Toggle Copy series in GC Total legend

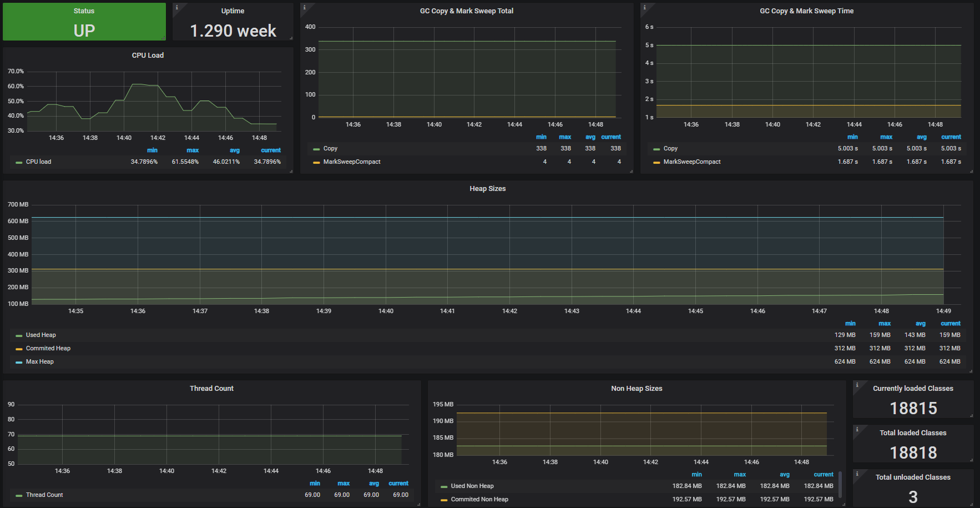point(330,149)
